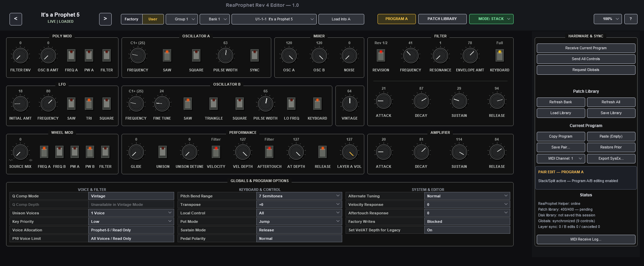This screenshot has width=644, height=266.
Task: Click the Filter ENVELOPE AMT knob
Action: pyautogui.click(x=470, y=56)
